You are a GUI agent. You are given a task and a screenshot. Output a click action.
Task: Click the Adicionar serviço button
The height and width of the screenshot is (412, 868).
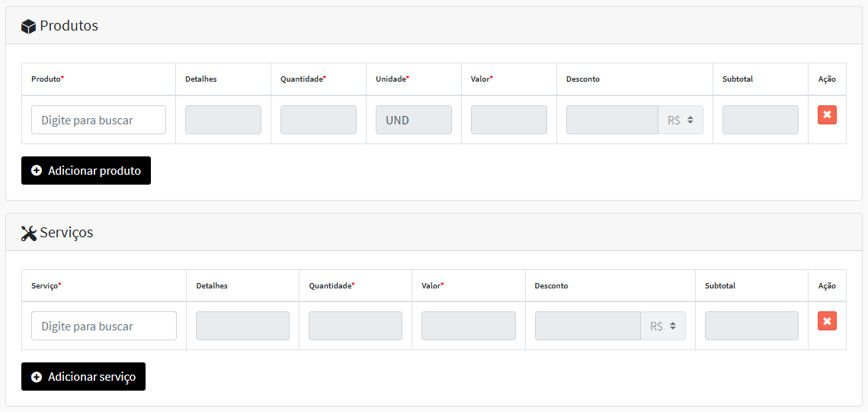pyautogui.click(x=83, y=377)
